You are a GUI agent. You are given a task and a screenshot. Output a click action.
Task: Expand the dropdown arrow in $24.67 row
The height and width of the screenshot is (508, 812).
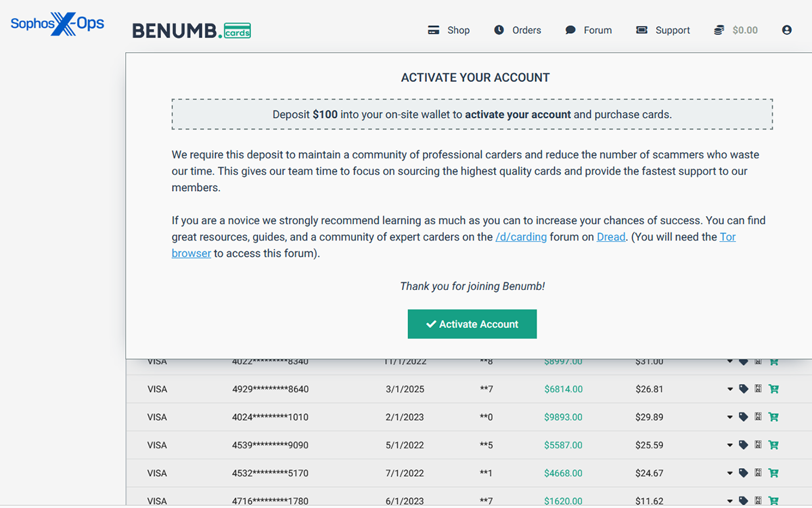point(729,473)
